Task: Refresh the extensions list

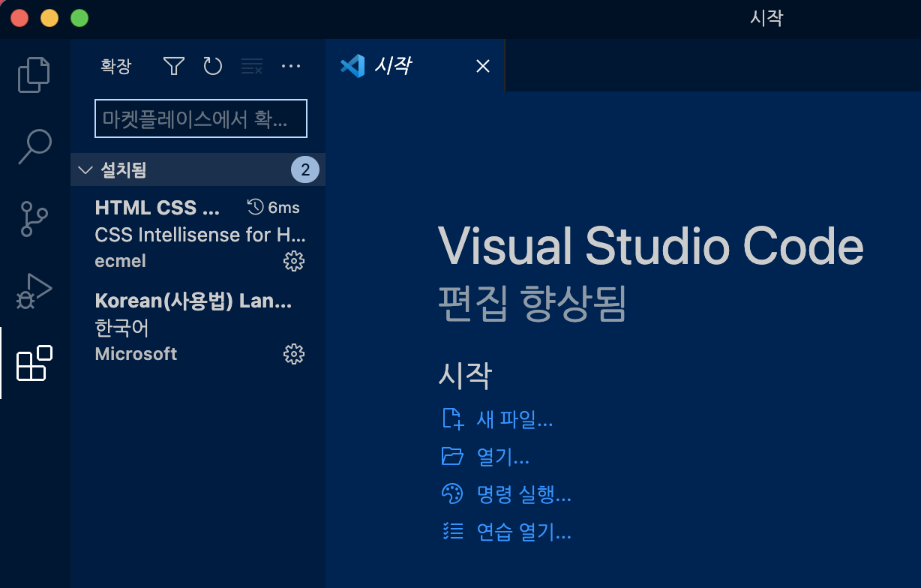Action: (213, 66)
